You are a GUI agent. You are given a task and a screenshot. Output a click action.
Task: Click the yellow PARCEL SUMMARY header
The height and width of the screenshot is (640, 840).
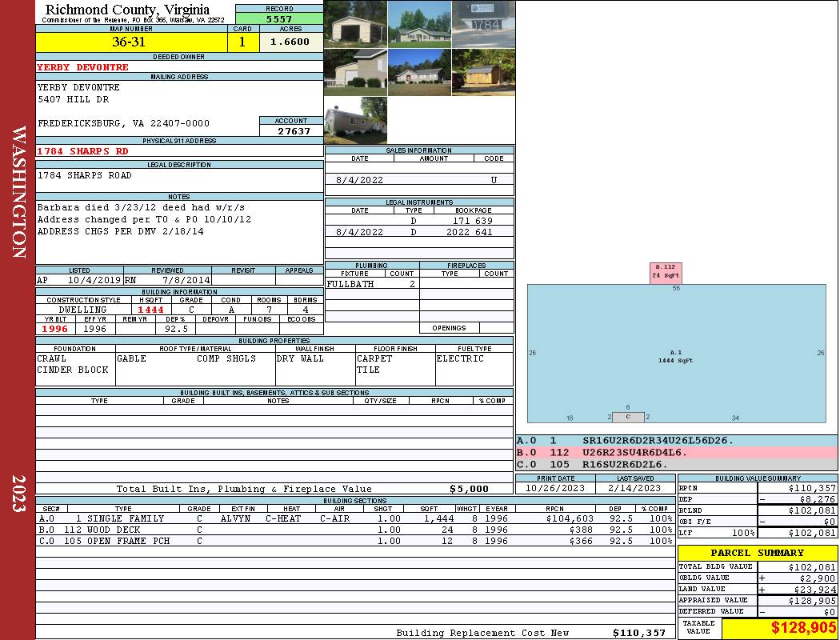[757, 553]
